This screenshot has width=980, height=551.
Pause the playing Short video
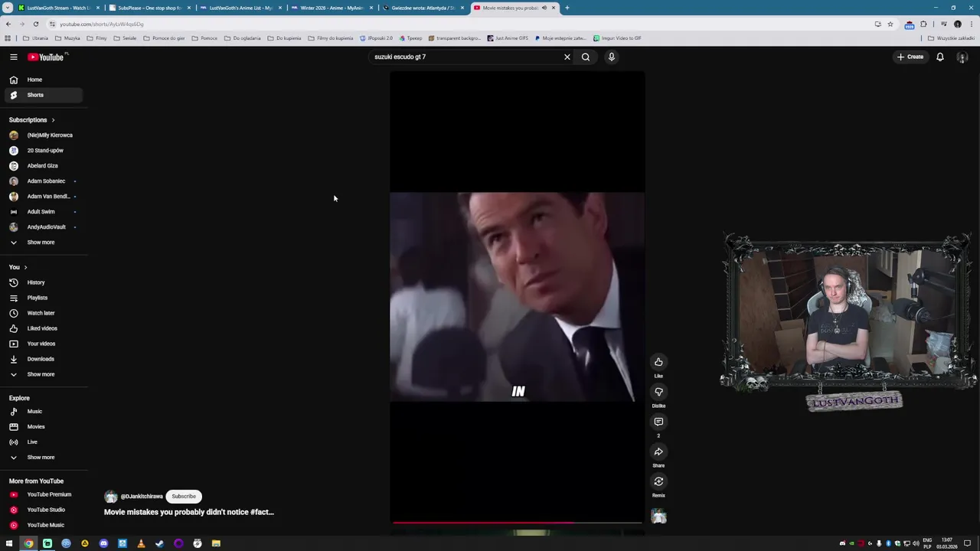pyautogui.click(x=517, y=297)
